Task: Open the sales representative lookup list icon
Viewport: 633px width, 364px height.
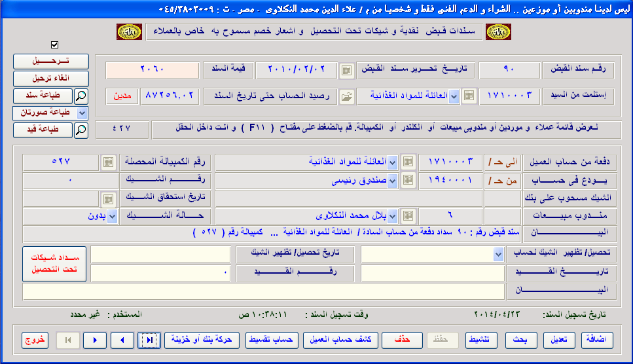Action: tap(407, 216)
